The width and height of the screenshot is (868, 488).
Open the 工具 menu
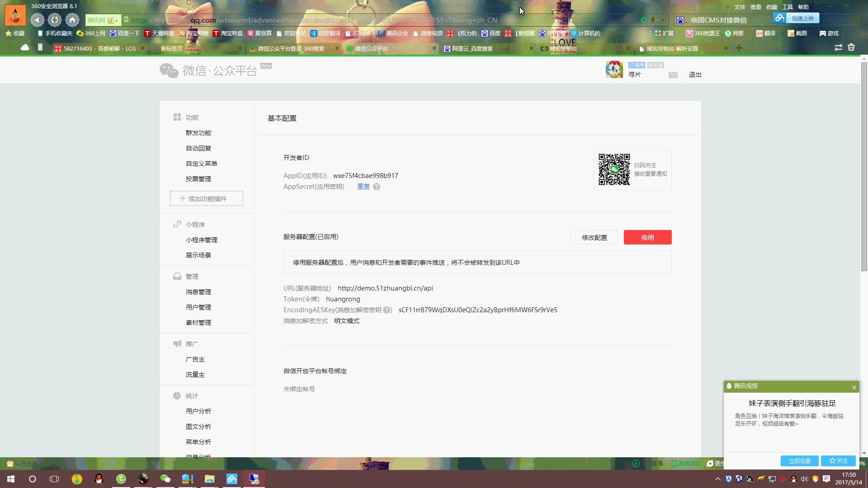pyautogui.click(x=788, y=7)
